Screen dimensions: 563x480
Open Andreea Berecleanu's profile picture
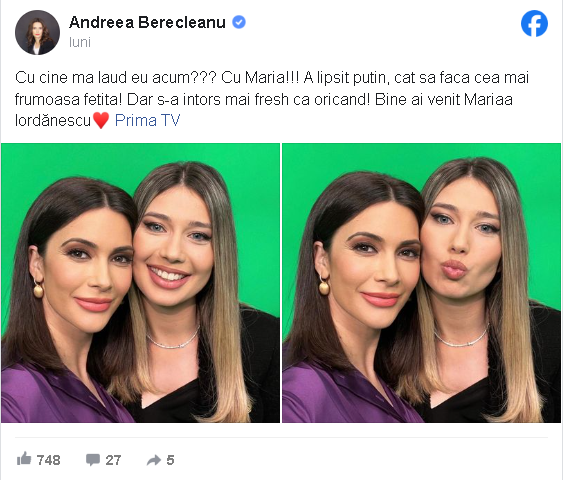click(x=37, y=32)
